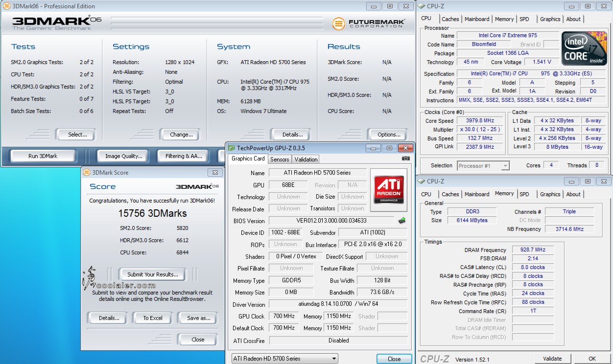613x364 pixels.
Task: Open the Validation tab in GPU-Z
Action: pyautogui.click(x=306, y=159)
